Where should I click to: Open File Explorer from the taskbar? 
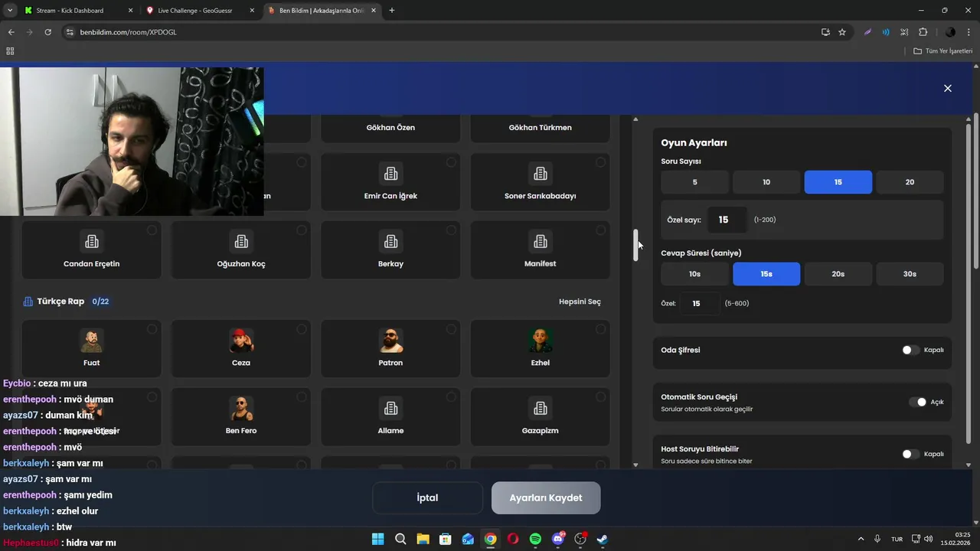pyautogui.click(x=423, y=539)
